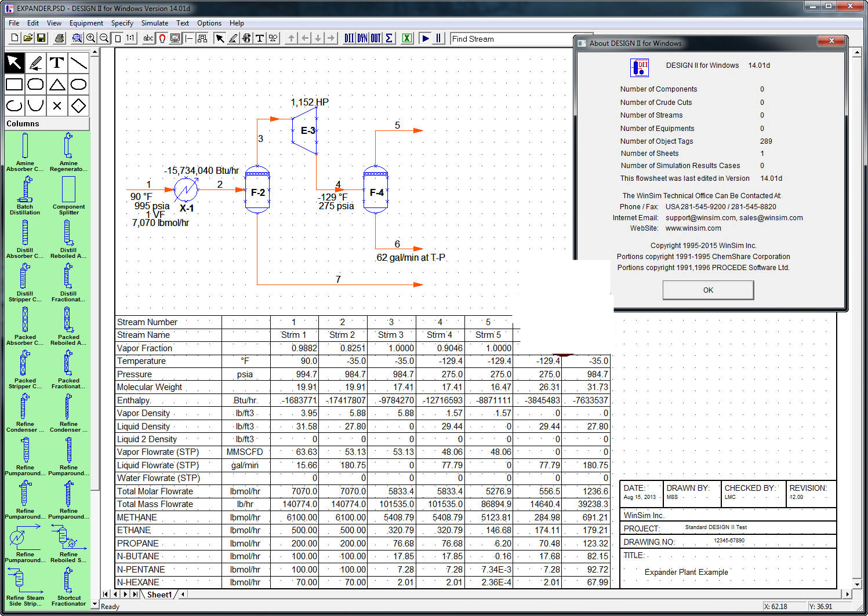Select the Text T tool in palette

click(57, 63)
